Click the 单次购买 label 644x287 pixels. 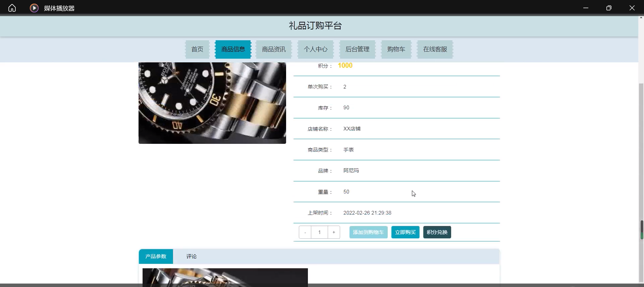click(320, 87)
